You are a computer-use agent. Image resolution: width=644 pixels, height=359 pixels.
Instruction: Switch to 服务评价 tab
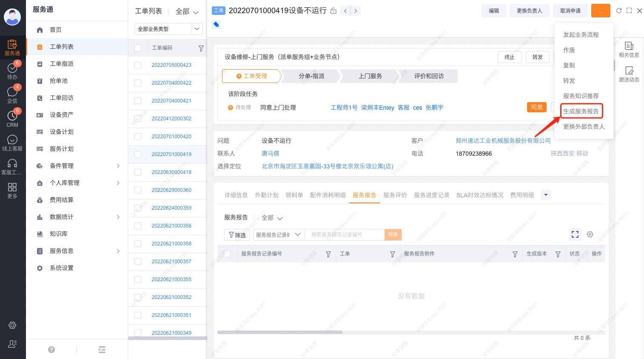(395, 195)
